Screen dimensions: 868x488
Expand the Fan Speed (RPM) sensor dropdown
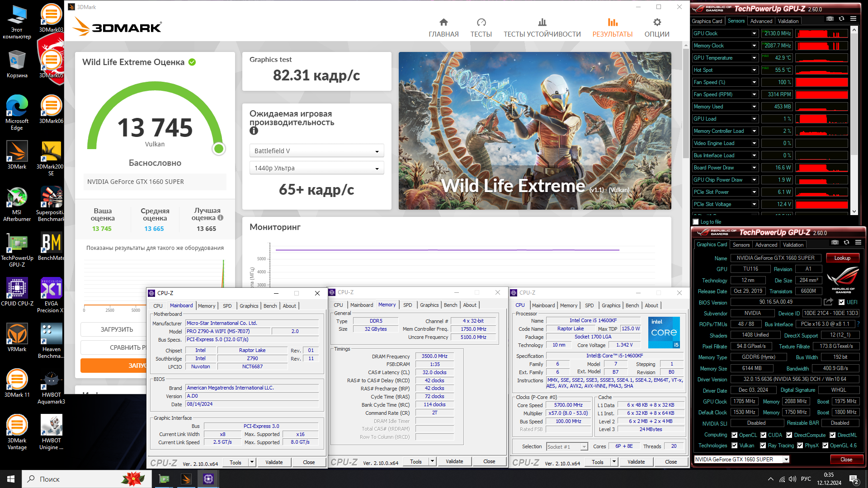[754, 94]
